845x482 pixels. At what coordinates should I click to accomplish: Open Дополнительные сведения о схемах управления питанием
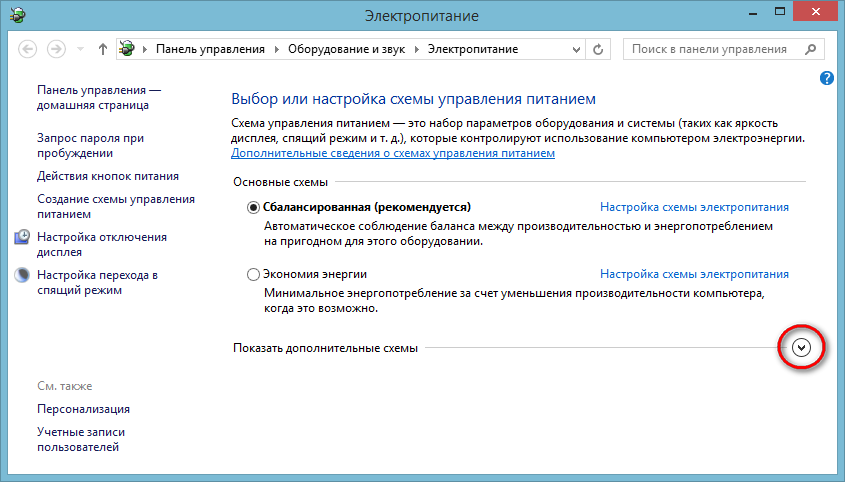(x=393, y=153)
